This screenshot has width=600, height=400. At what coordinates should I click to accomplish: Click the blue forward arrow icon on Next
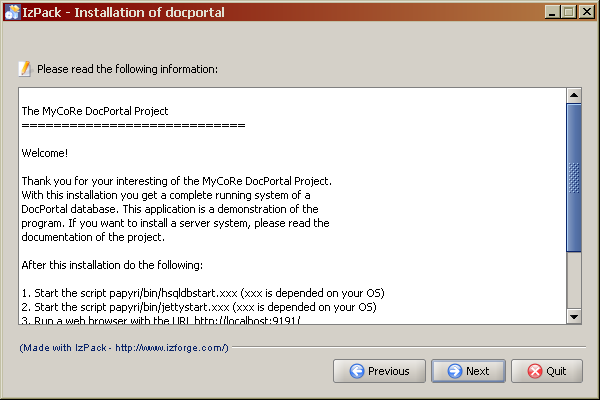click(455, 371)
